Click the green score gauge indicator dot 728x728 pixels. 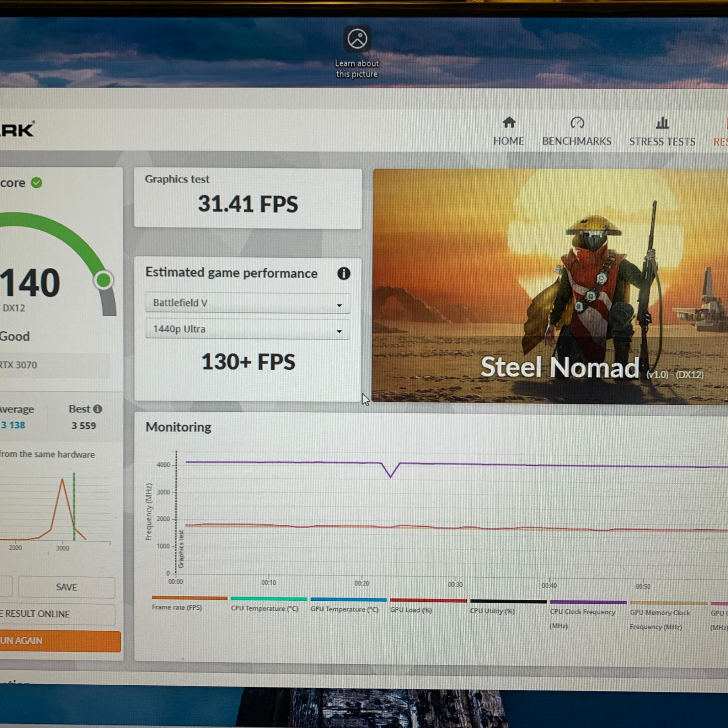[x=104, y=280]
